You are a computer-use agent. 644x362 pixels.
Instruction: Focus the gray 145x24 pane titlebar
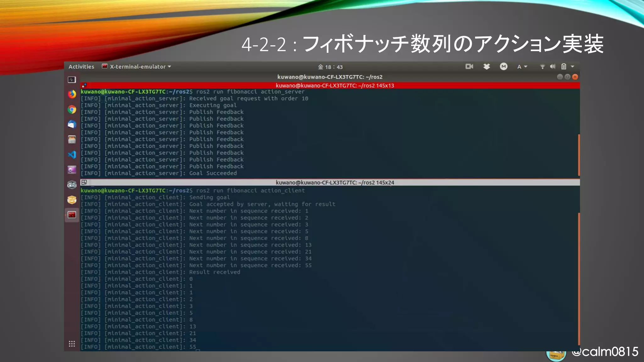pyautogui.click(x=330, y=182)
